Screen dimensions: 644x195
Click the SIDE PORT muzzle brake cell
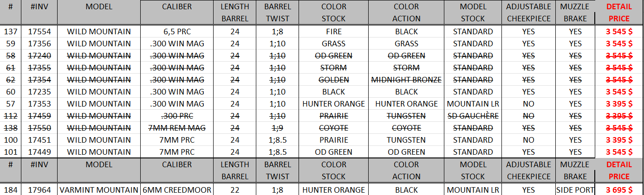click(x=575, y=189)
